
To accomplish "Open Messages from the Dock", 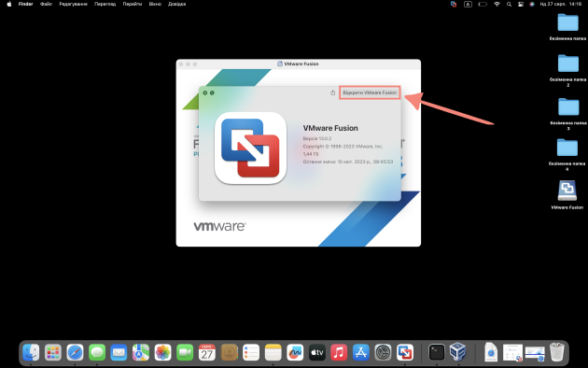I will pos(97,353).
